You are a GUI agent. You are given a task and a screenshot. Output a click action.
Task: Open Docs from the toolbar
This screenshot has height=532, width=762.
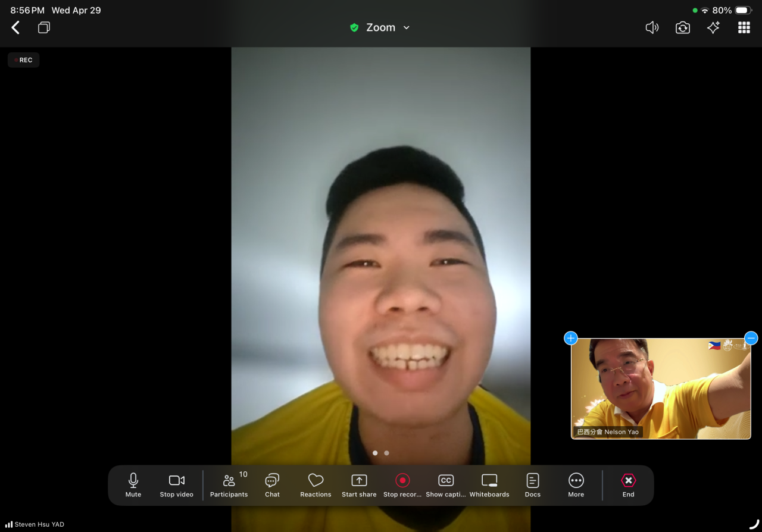tap(533, 485)
